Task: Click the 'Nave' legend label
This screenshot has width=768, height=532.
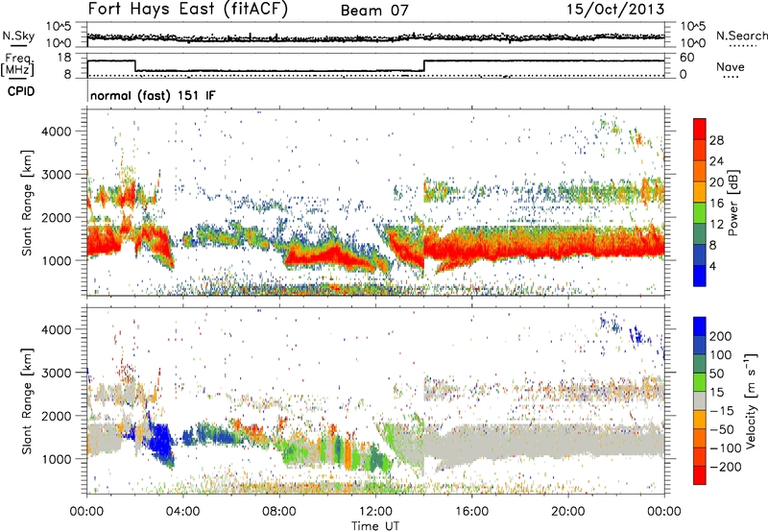Action: click(731, 66)
